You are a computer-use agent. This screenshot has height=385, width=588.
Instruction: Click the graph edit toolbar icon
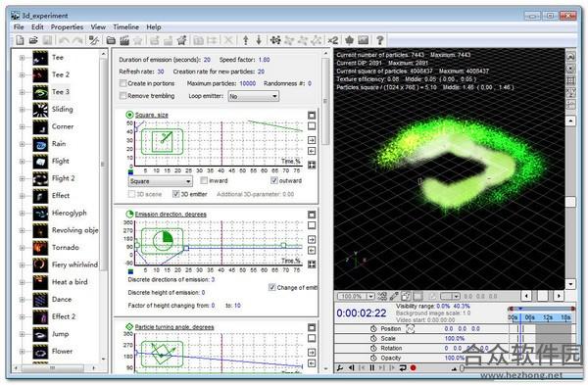(93, 40)
